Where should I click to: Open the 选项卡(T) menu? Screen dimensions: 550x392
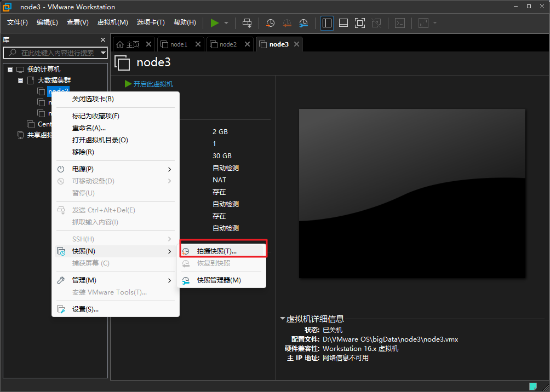151,22
